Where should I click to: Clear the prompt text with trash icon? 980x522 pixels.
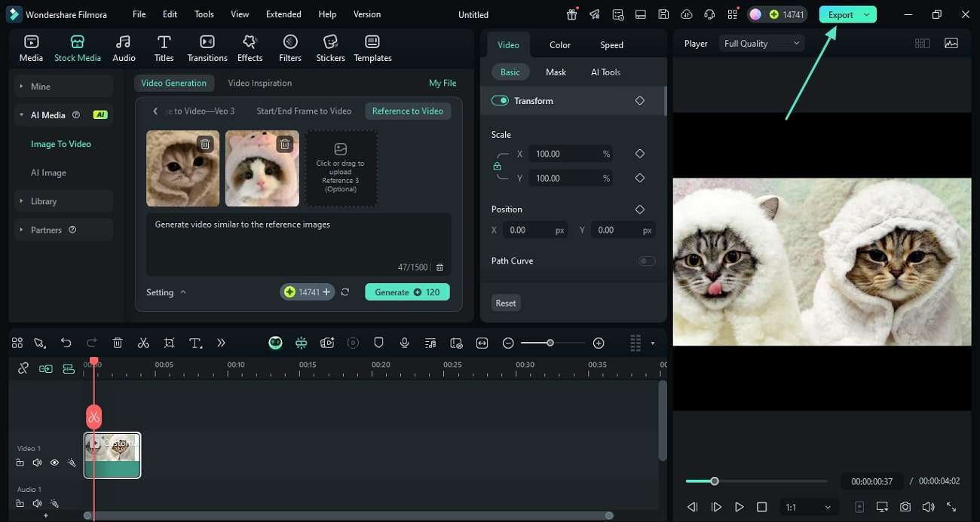click(x=440, y=267)
